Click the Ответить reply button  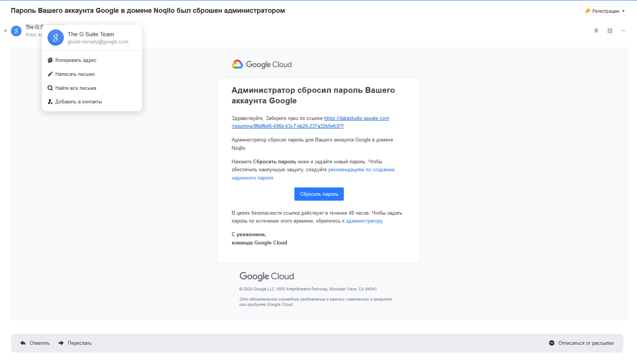pos(35,343)
